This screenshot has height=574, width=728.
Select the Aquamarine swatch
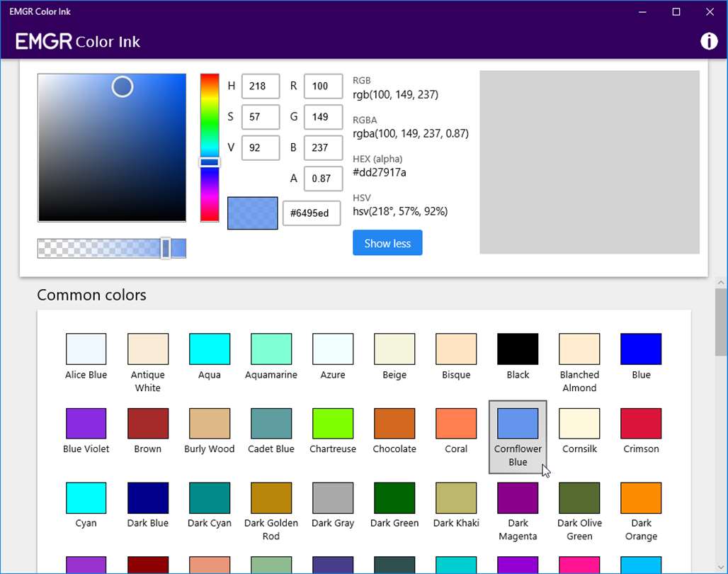tap(271, 349)
